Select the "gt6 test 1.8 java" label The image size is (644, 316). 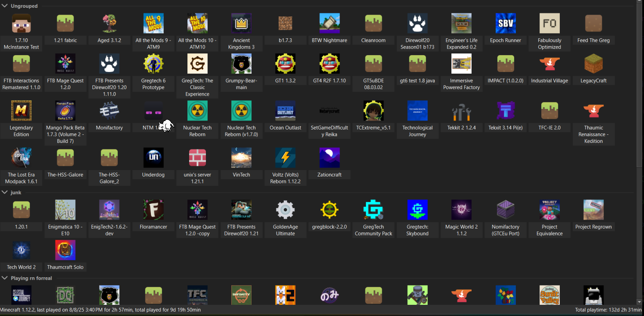point(417,81)
